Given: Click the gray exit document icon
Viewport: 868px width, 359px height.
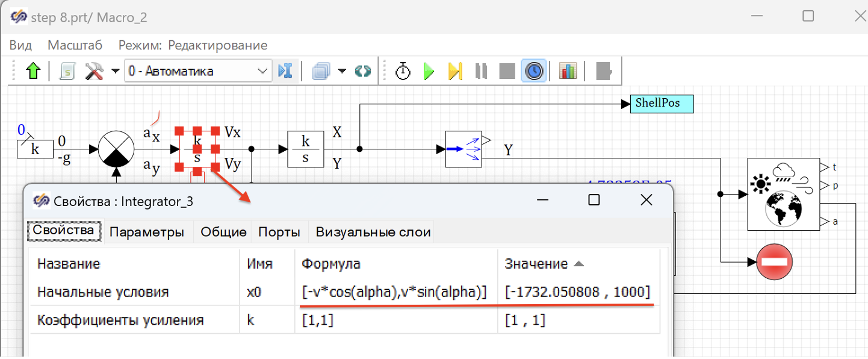Looking at the screenshot, I should tap(603, 71).
